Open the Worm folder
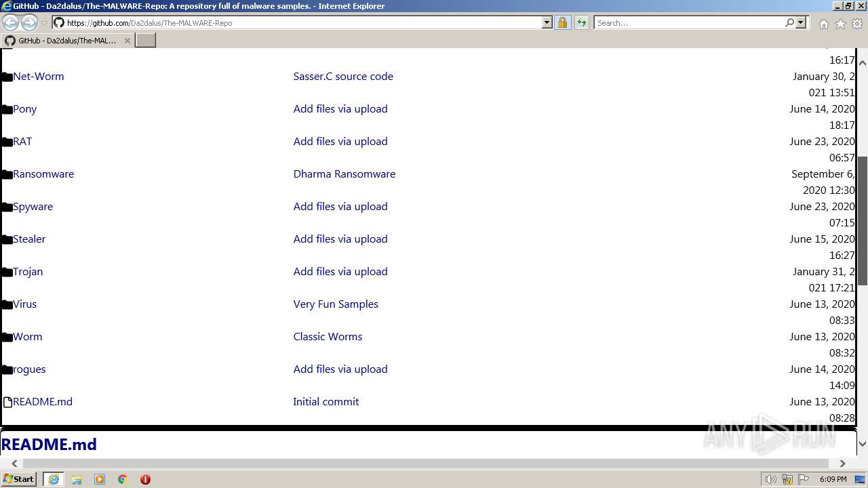Viewport: 868px width, 488px height. tap(27, 337)
